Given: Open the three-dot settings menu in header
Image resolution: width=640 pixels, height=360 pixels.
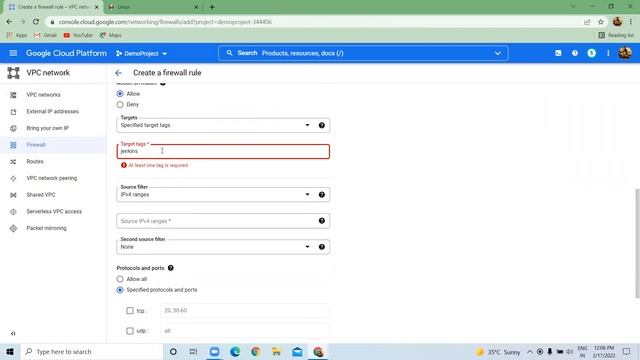Looking at the screenshot, I should [608, 53].
